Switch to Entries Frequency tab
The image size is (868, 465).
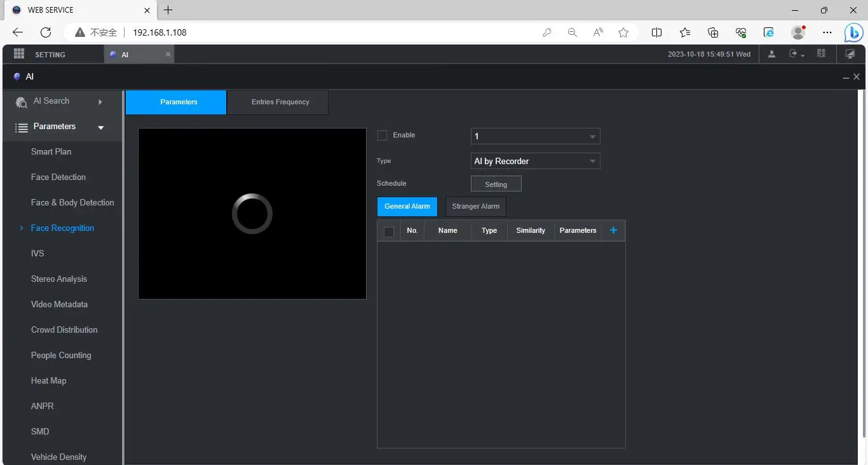[280, 102]
